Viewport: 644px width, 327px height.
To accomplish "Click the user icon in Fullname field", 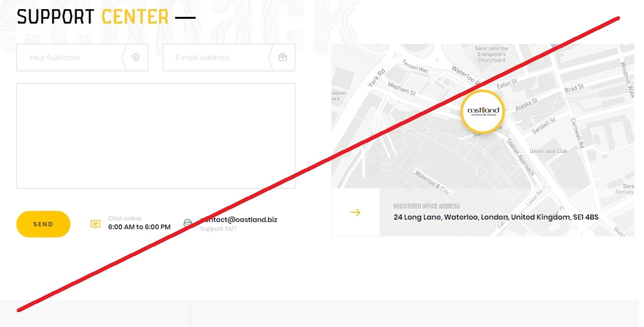I will [x=136, y=57].
